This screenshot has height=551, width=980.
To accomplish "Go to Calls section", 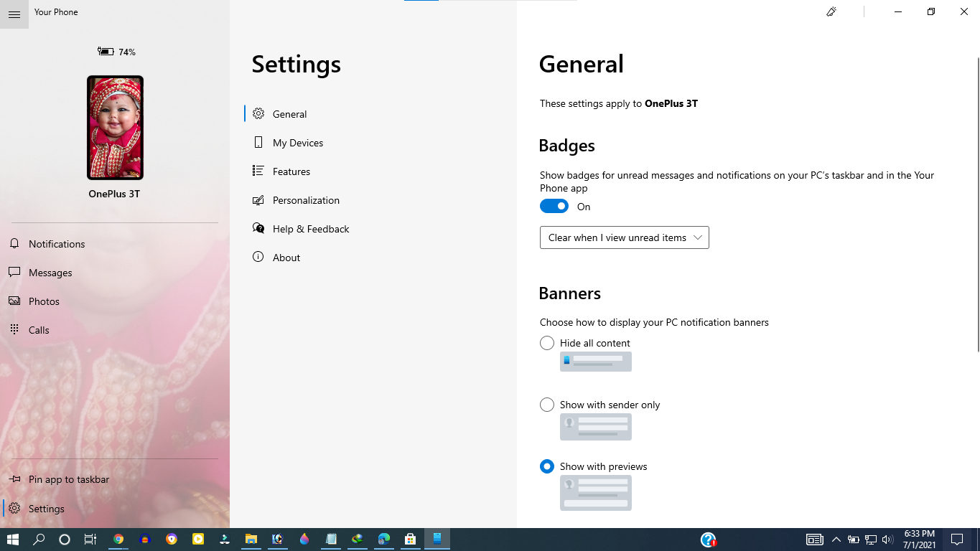I will click(115, 330).
